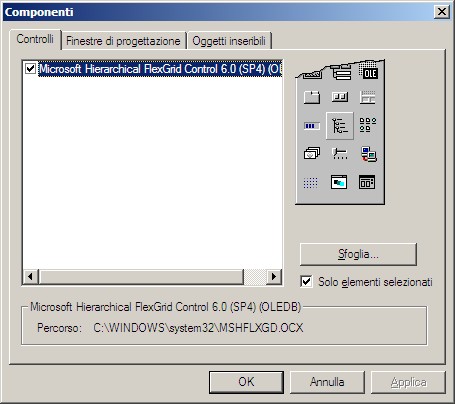Click the ListView icon with small circles
The image size is (455, 404).
(368, 125)
